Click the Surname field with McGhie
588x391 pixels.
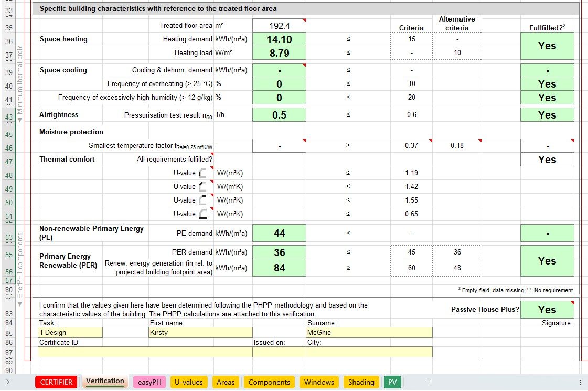[x=369, y=332]
